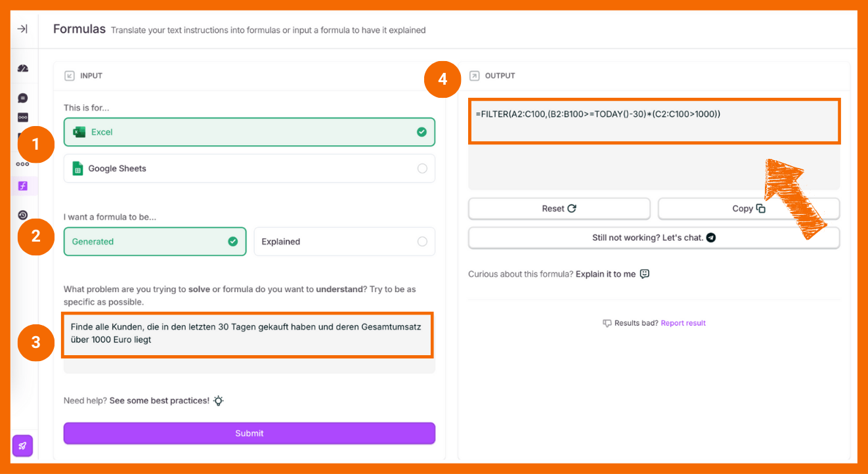The image size is (868, 474).
Task: Open the chat bubble icon in sidebar
Action: (23, 98)
